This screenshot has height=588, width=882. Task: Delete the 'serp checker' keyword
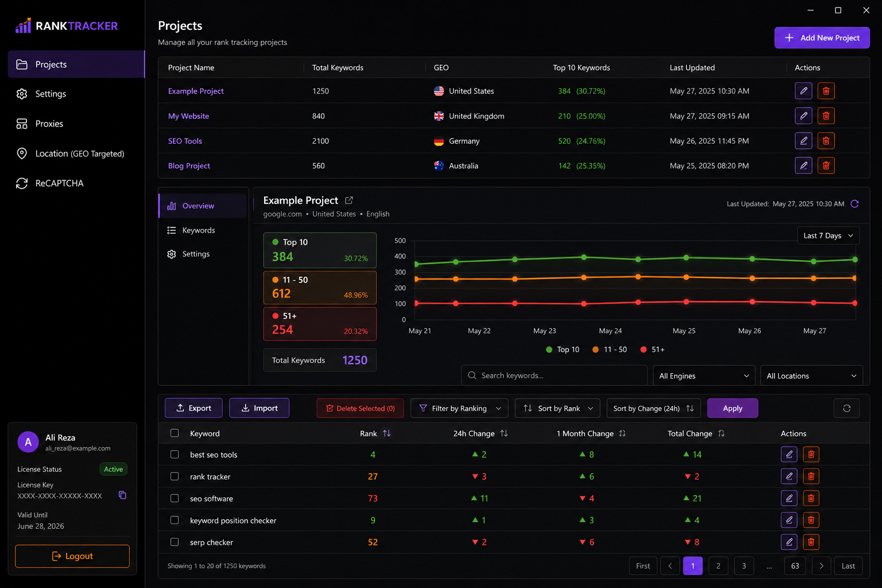pos(811,541)
